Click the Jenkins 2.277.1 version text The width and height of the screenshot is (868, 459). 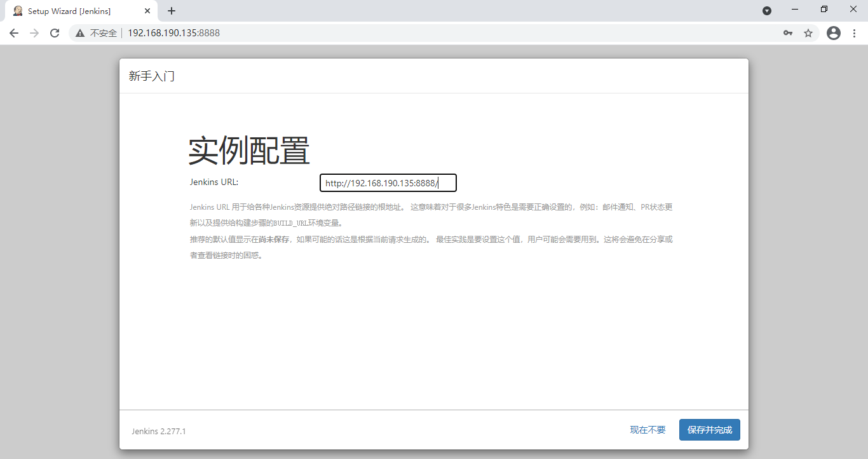[159, 431]
